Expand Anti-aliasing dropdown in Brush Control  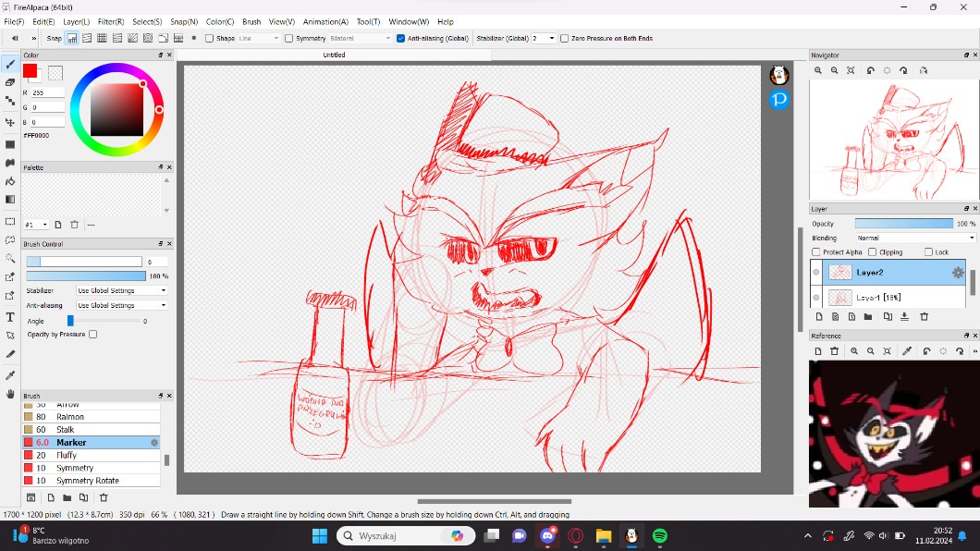[122, 305]
